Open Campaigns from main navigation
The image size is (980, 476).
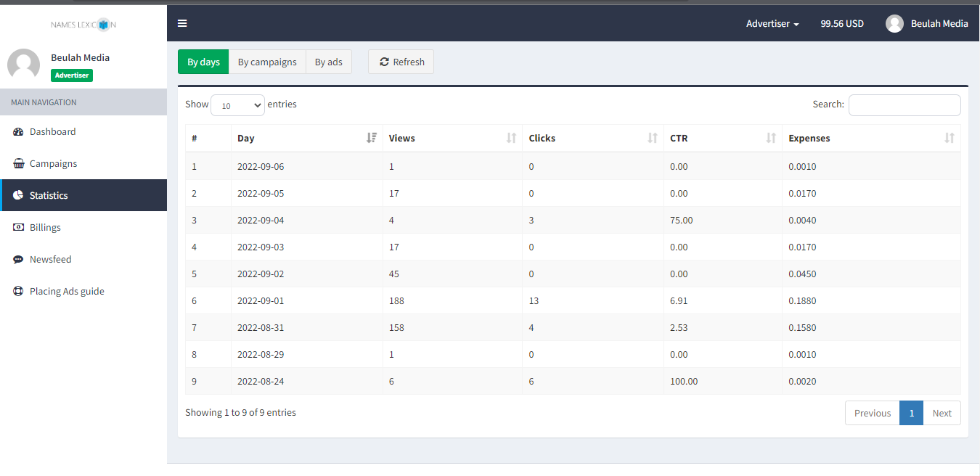tap(83, 163)
